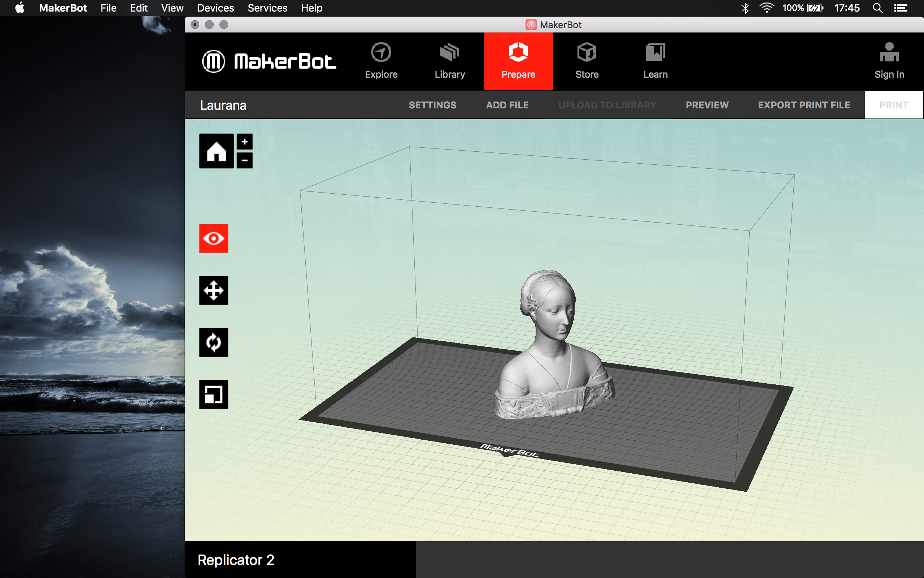
Task: Open the View menu
Action: [172, 8]
